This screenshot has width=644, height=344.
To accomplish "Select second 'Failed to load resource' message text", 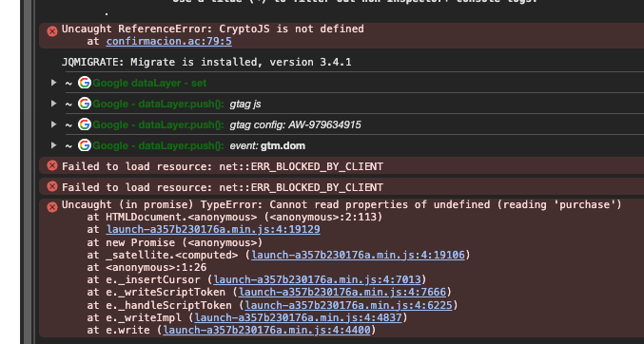I will [x=223, y=187].
